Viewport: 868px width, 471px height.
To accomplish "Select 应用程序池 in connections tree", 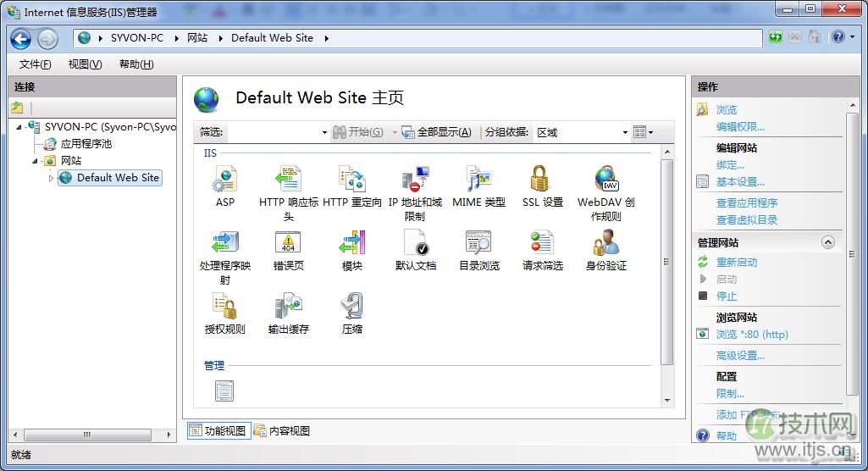I will pos(86,144).
